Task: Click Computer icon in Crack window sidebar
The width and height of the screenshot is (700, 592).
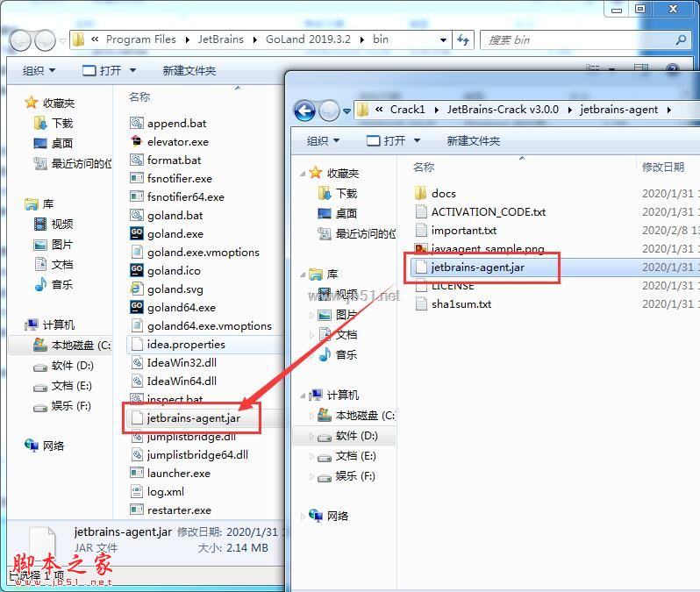Action: click(316, 395)
